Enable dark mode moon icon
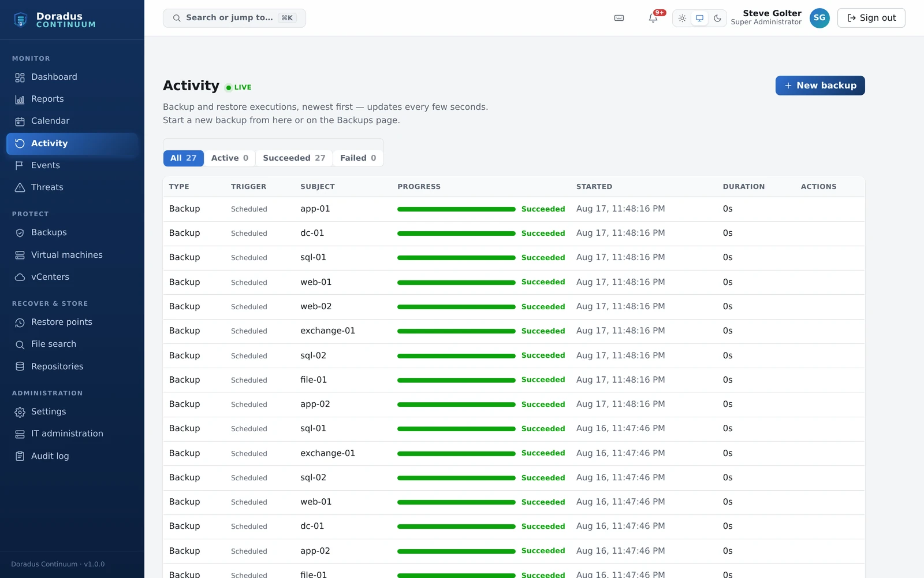 (x=717, y=18)
